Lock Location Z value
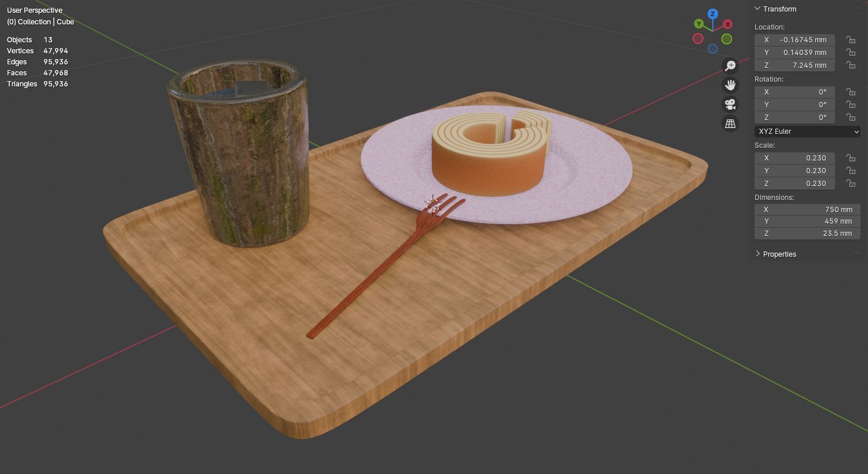Image resolution: width=868 pixels, height=474 pixels. tap(851, 65)
